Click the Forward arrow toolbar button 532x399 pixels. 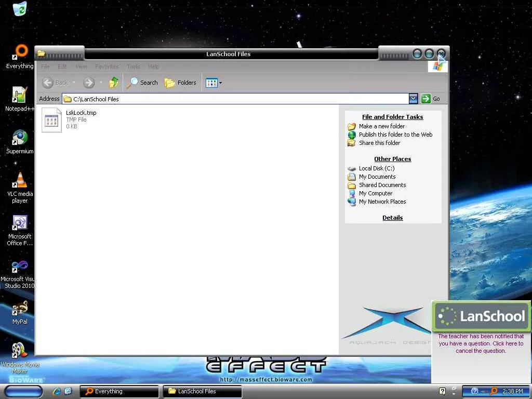click(x=89, y=83)
